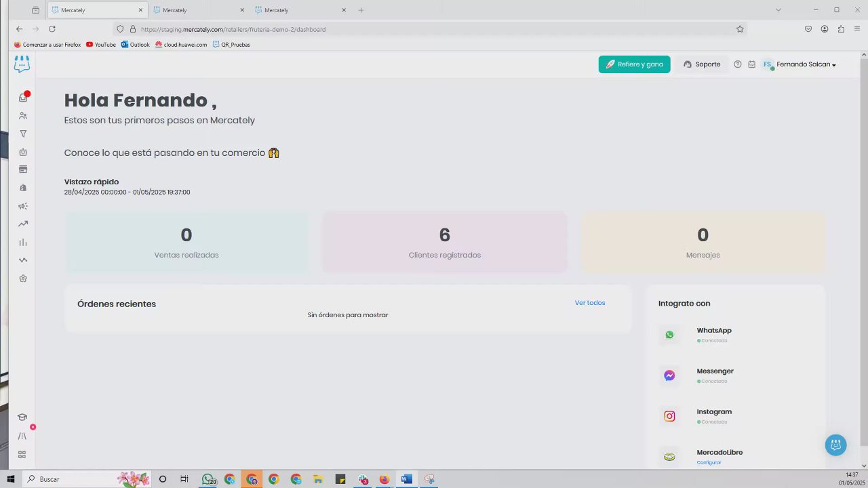Open the settings gear icon in sidebar
868x488 pixels.
coord(23,279)
